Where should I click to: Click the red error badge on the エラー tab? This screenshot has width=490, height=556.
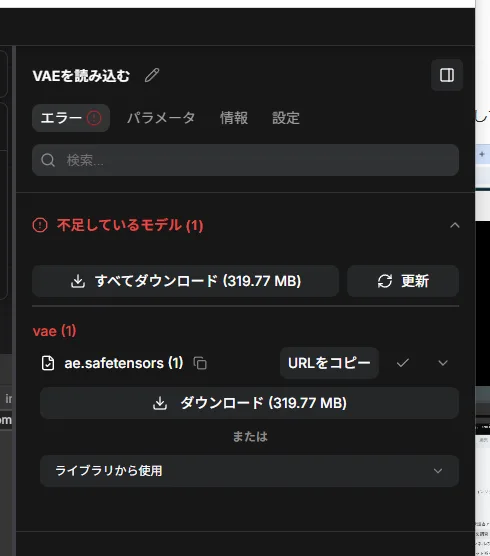tap(94, 118)
